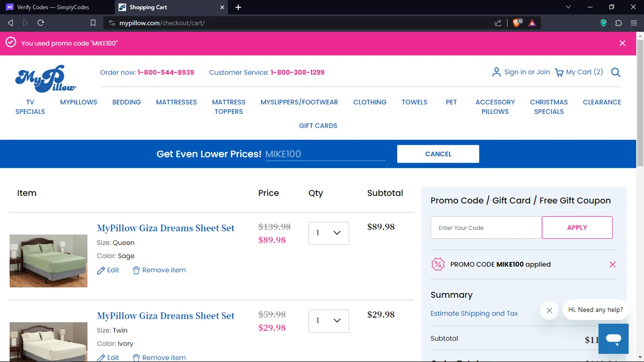Image resolution: width=644 pixels, height=362 pixels.
Task: Call order number 1-800-544-8939 link
Action: 166,72
